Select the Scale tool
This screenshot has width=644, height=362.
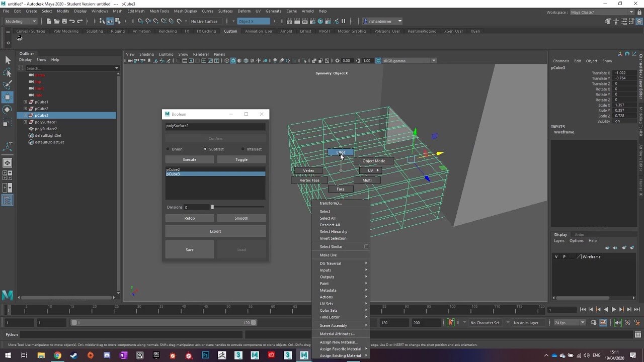[x=8, y=122]
